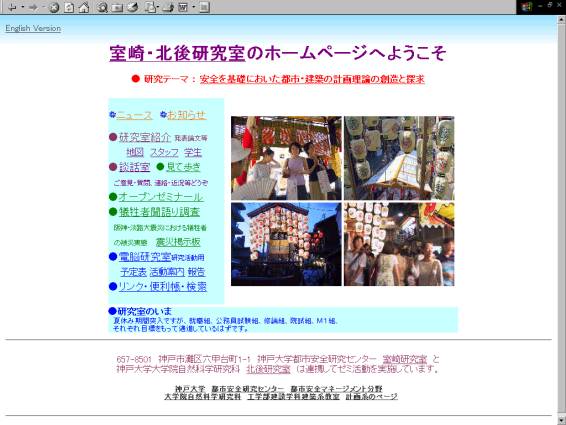Click the browser Back arrow
The height and width of the screenshot is (425, 566).
pyautogui.click(x=12, y=7)
